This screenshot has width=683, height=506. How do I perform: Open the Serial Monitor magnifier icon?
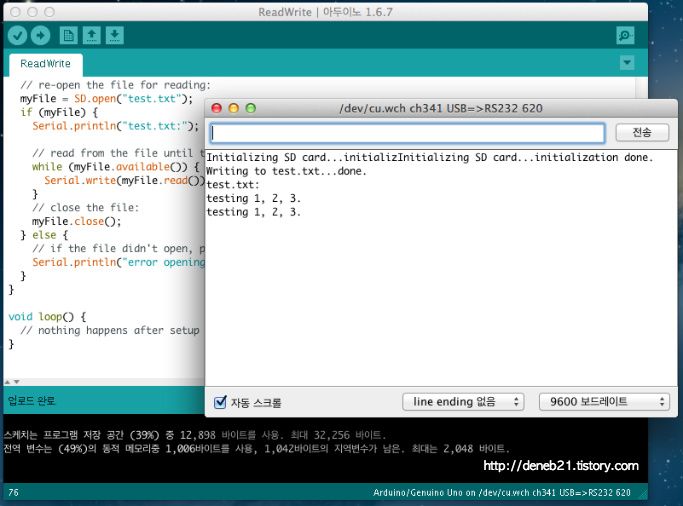(x=625, y=35)
